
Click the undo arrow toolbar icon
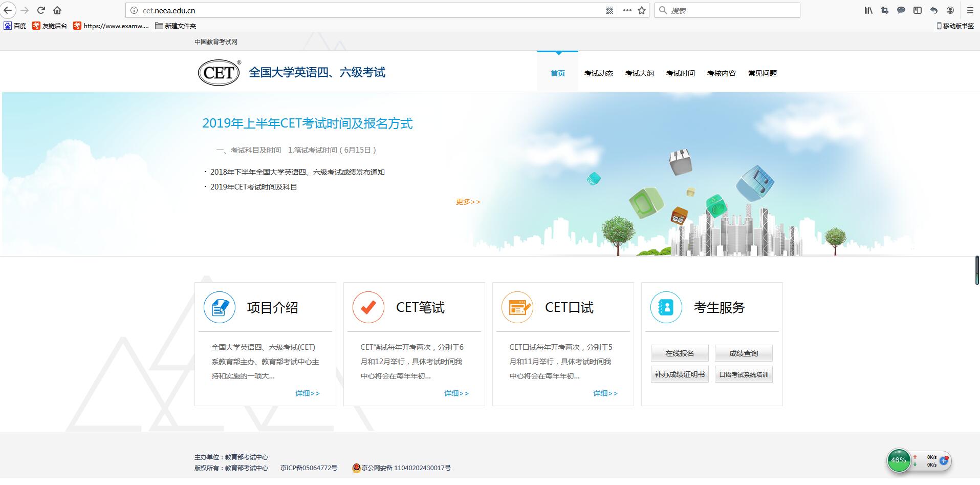point(934,10)
